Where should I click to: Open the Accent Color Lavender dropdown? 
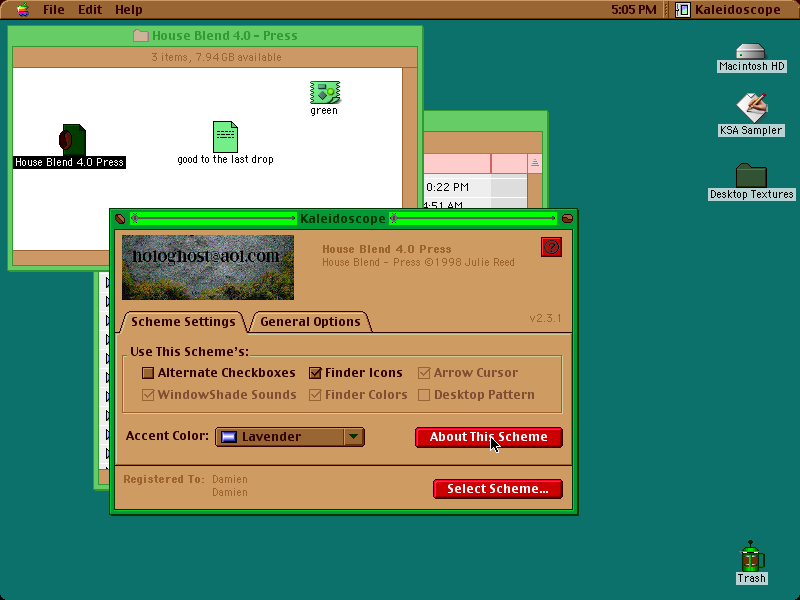290,437
